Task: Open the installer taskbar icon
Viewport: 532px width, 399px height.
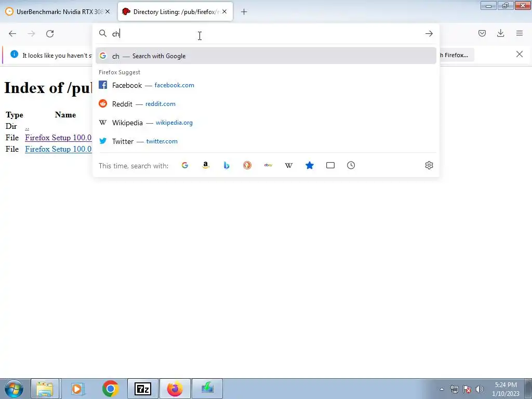Action: pyautogui.click(x=207, y=389)
